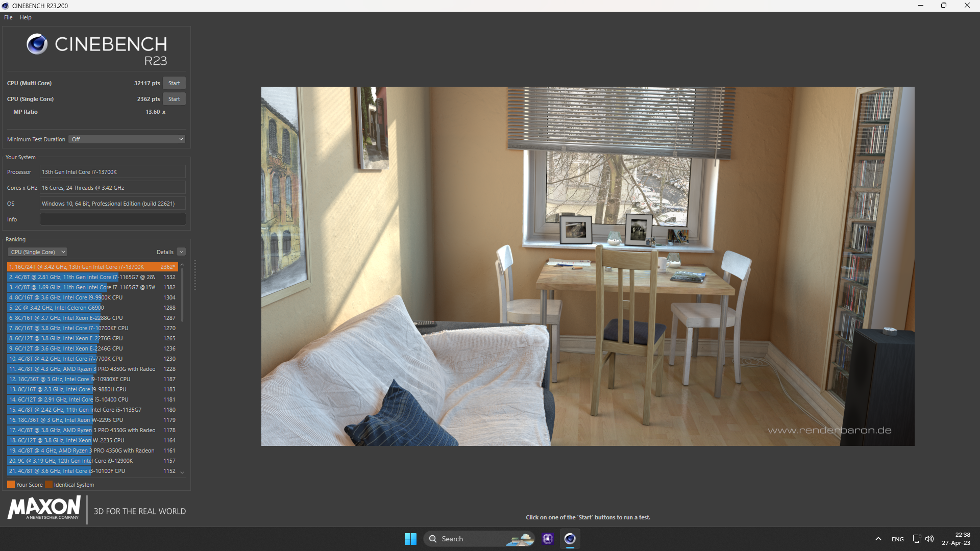Click the CPU Single Core Start button

pyautogui.click(x=174, y=99)
